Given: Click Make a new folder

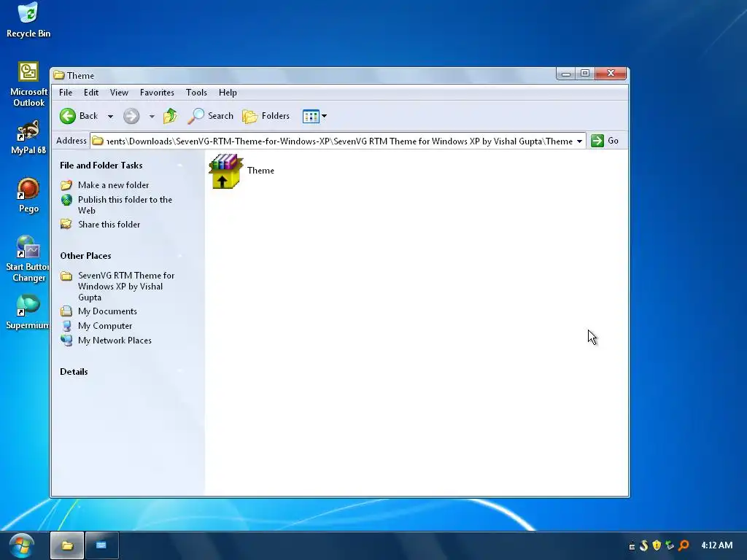Looking at the screenshot, I should coord(113,184).
